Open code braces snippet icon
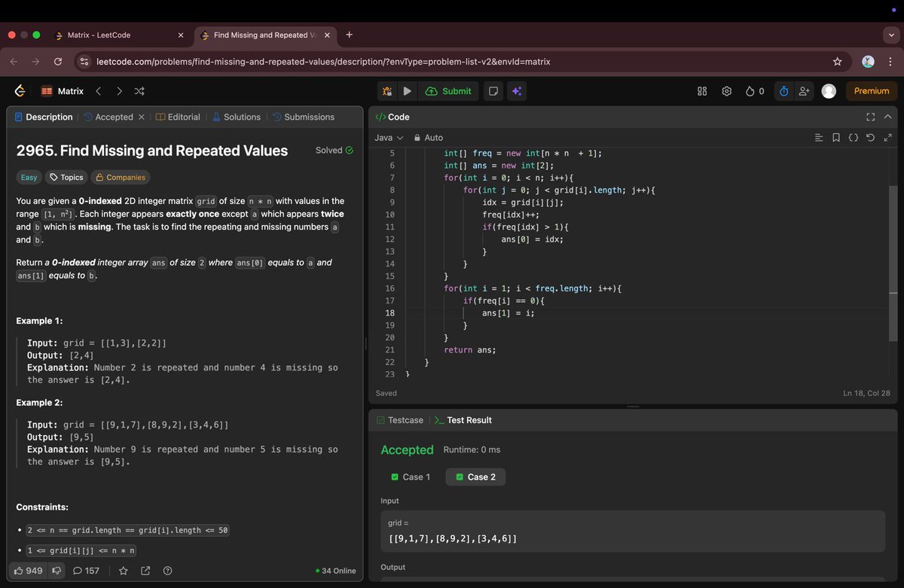 tap(854, 138)
